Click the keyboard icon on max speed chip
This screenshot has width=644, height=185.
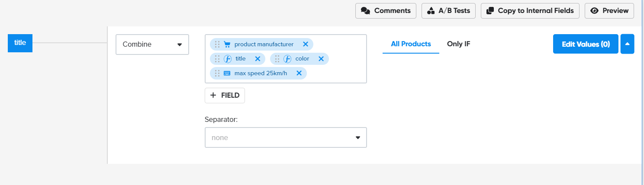tap(227, 73)
